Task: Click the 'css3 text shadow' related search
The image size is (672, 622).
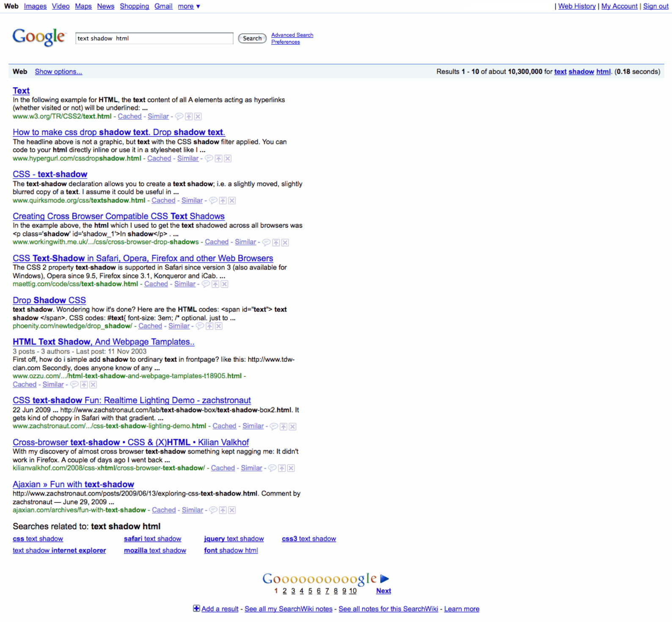Action: (x=309, y=539)
